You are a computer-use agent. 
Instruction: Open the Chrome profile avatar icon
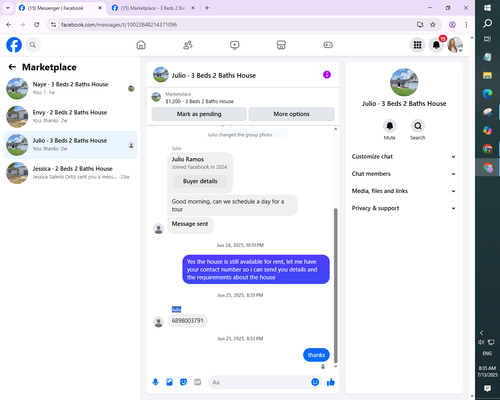point(452,25)
